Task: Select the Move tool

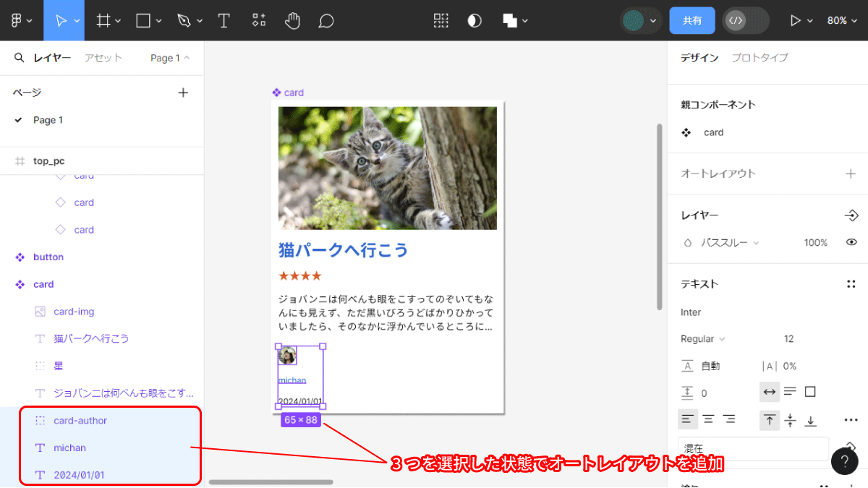Action: pos(61,21)
